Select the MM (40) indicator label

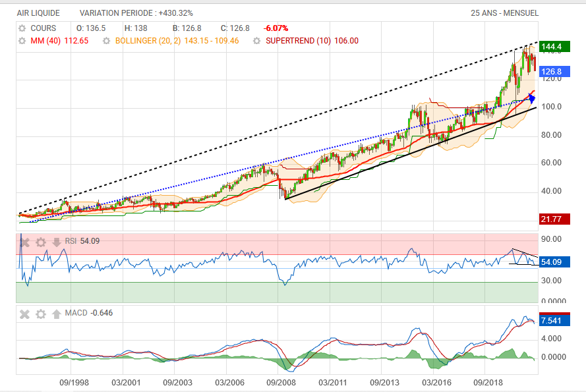coord(45,41)
